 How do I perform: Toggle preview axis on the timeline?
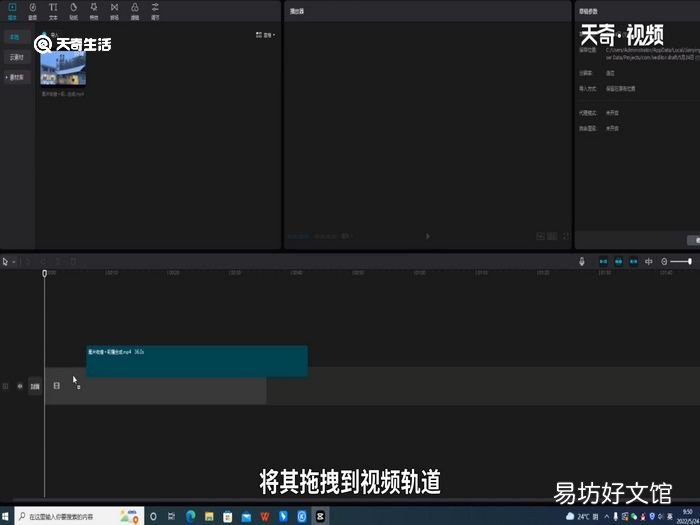click(x=649, y=262)
